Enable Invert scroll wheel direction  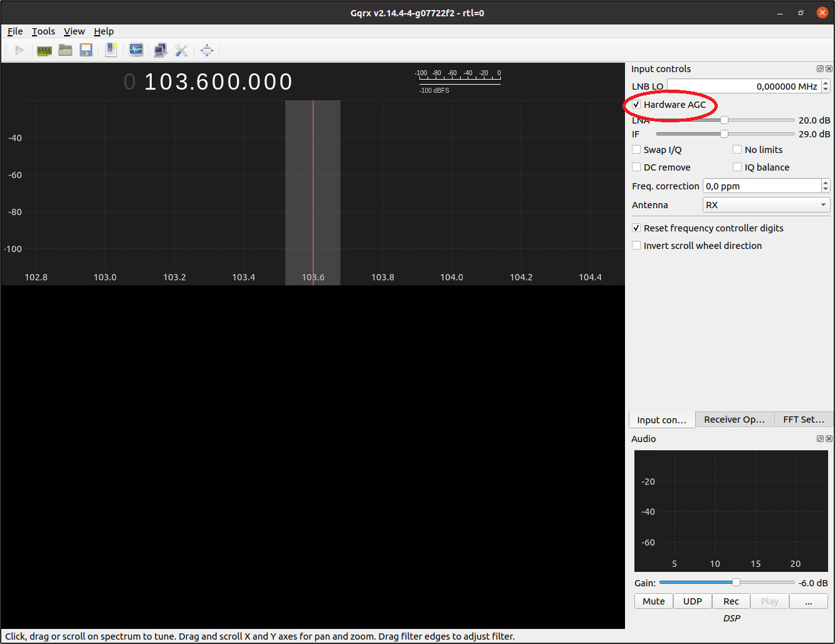coord(636,246)
